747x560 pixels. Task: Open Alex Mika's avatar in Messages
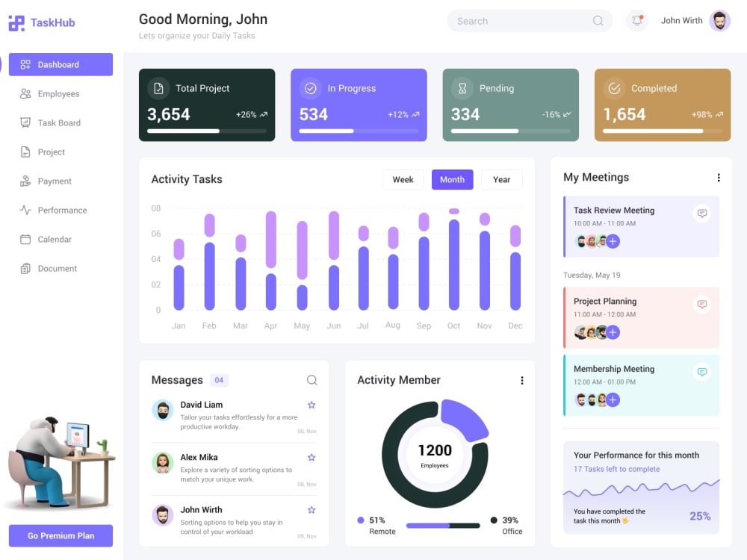pos(162,463)
